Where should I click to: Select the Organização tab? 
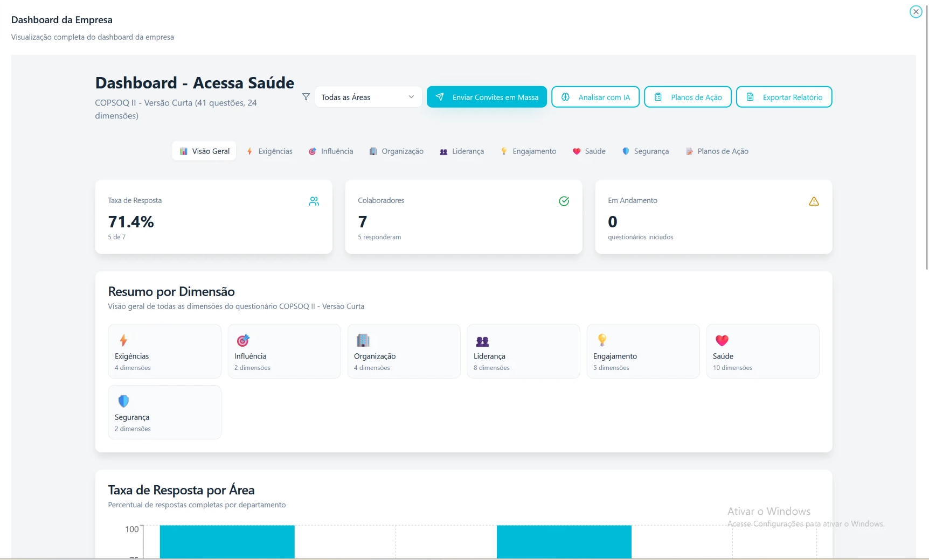396,151
